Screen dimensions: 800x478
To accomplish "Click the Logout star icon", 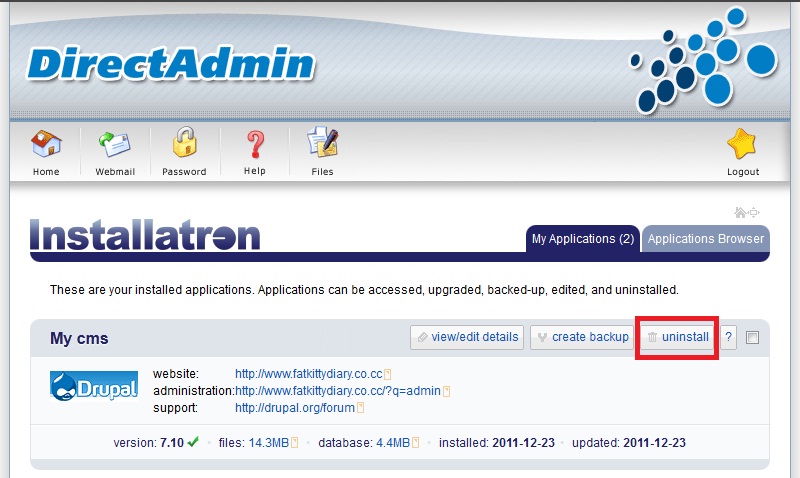I will pyautogui.click(x=741, y=144).
